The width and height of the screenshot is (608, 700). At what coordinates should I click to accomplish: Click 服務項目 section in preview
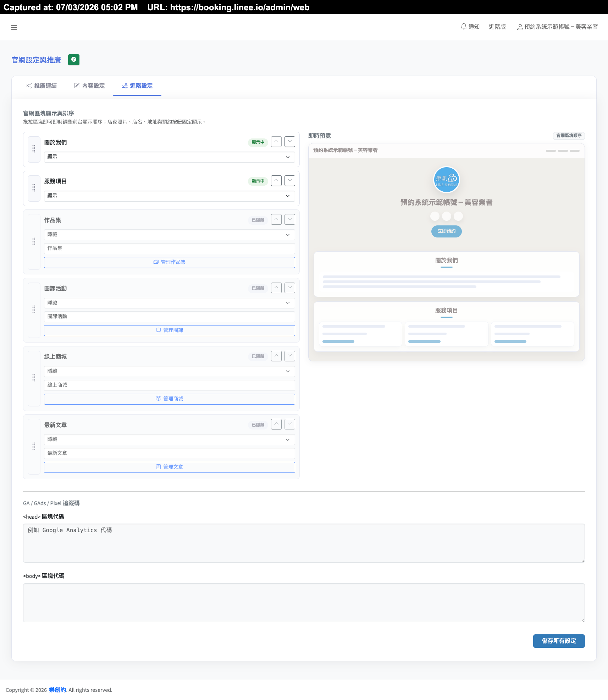447,327
